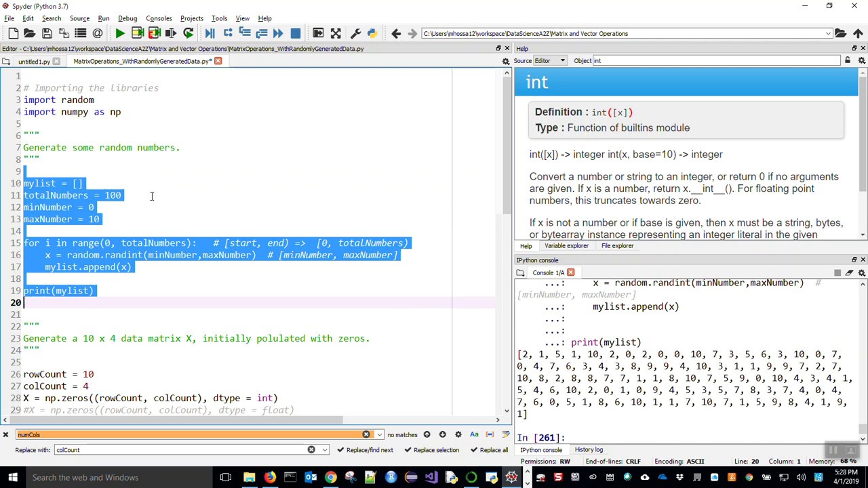
Task: Click Replace selection button
Action: [431, 449]
